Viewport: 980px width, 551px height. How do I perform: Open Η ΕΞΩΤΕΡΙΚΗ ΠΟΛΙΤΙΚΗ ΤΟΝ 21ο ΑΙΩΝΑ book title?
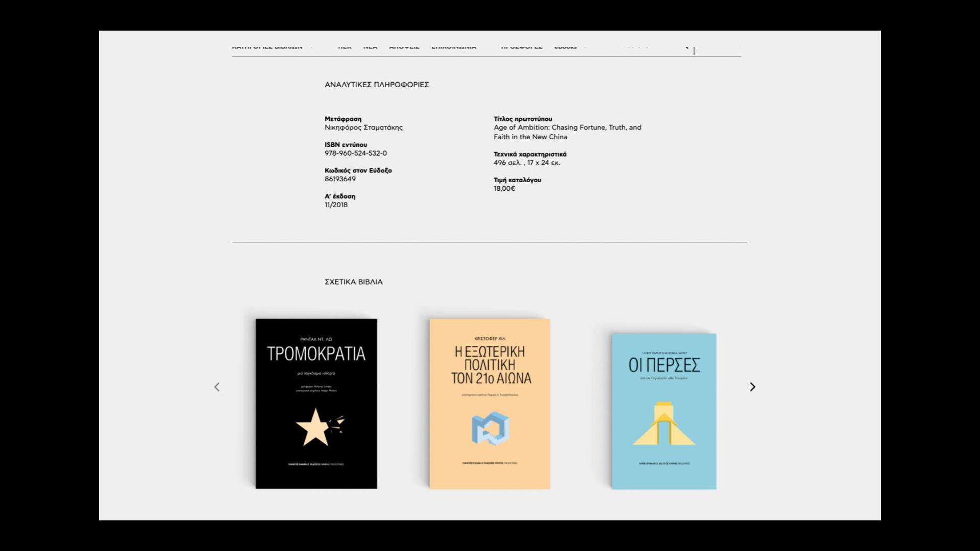[x=491, y=365]
